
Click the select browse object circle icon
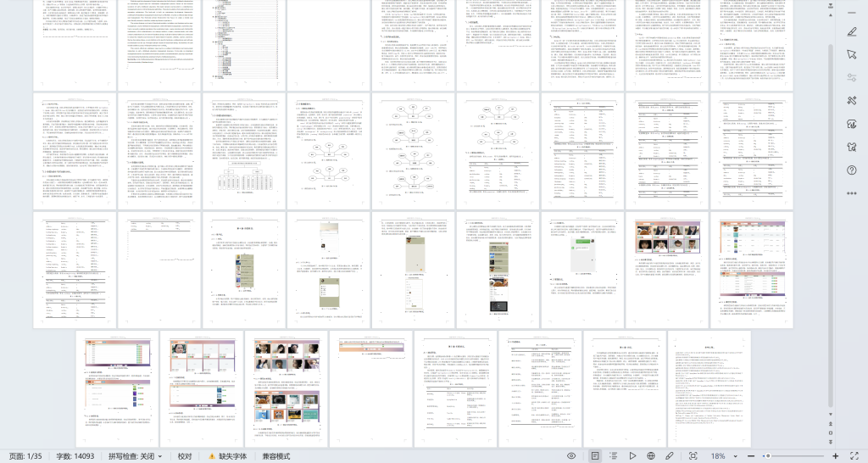click(830, 432)
